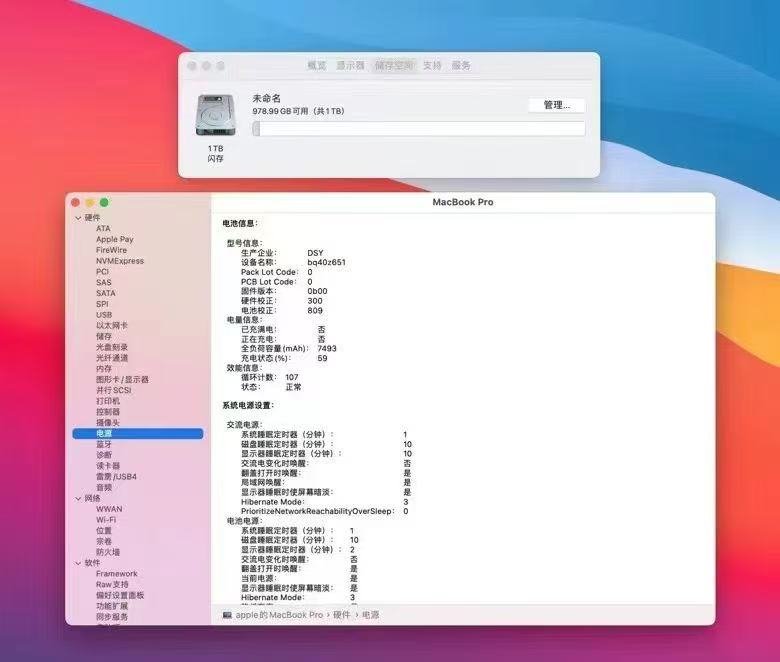This screenshot has height=662, width=780.
Task: Click the storage usage bar
Action: tap(418, 129)
